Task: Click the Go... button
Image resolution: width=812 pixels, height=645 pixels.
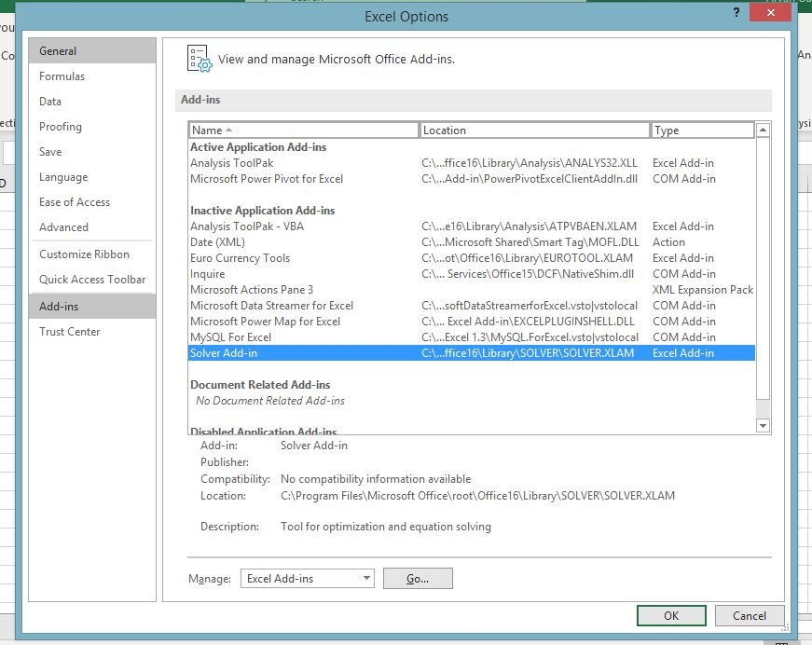Action: pos(418,578)
